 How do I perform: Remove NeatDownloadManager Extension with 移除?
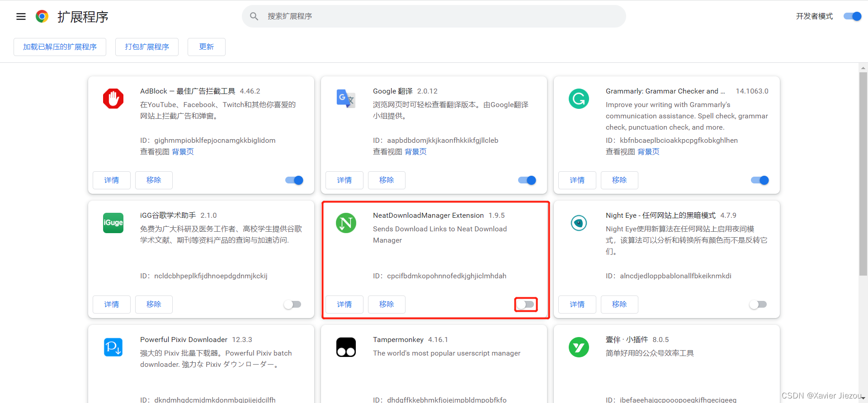[387, 305]
